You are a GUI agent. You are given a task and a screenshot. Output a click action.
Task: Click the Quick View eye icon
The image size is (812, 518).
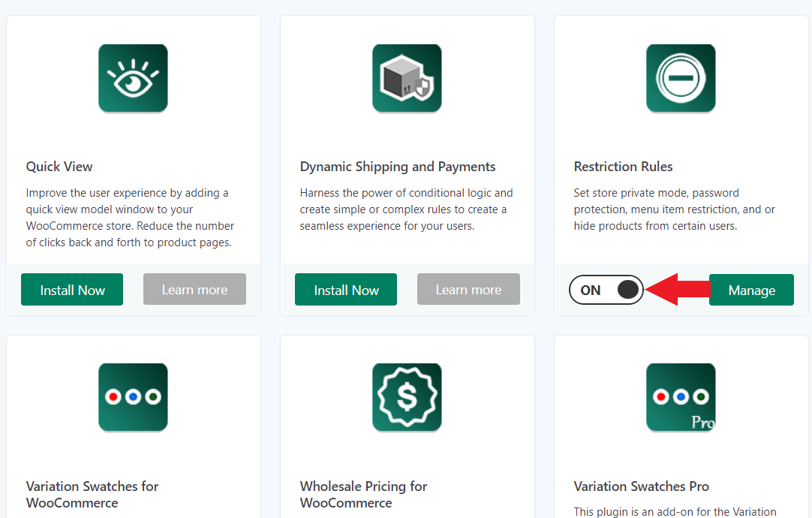[x=133, y=78]
